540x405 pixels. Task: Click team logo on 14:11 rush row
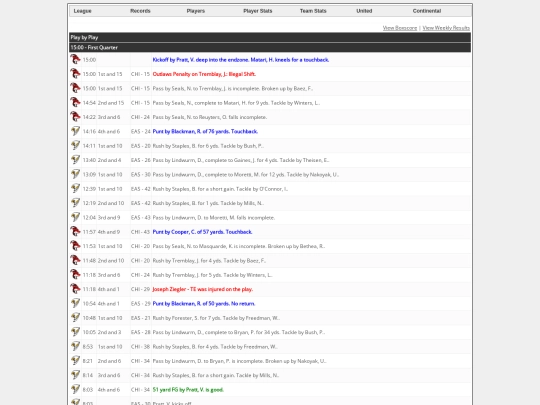(75, 145)
